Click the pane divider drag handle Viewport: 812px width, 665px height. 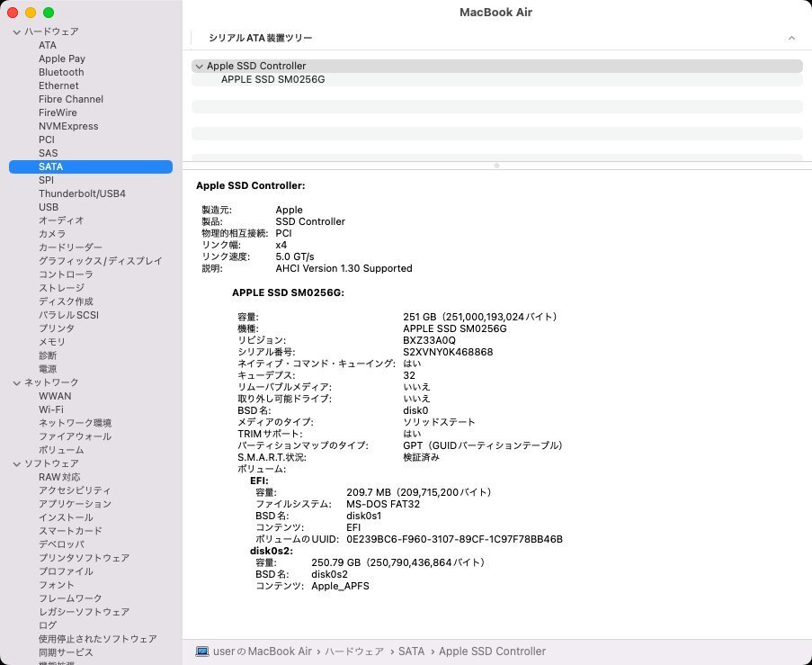pos(496,166)
